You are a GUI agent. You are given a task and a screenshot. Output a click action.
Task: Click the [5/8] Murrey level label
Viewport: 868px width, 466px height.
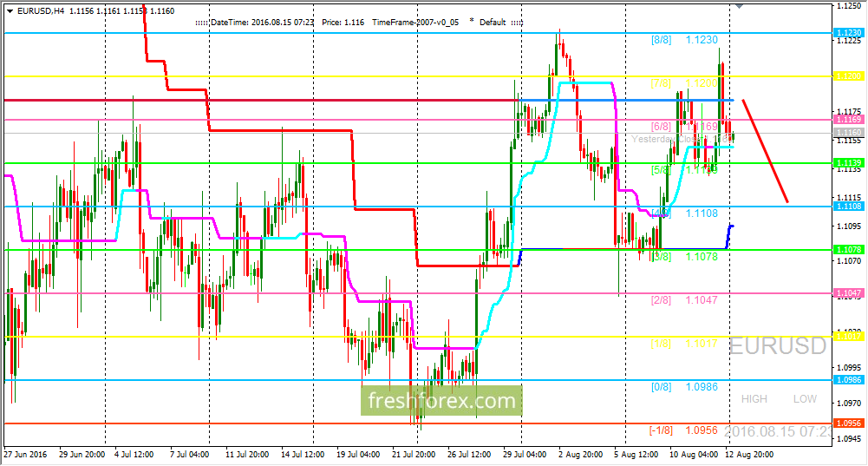point(661,170)
